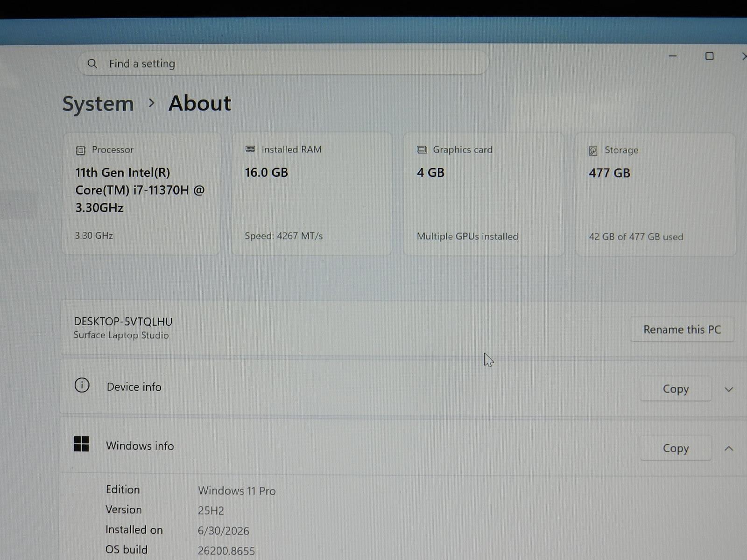747x560 pixels.
Task: Select the 16.0 GB RAM value
Action: coord(267,173)
